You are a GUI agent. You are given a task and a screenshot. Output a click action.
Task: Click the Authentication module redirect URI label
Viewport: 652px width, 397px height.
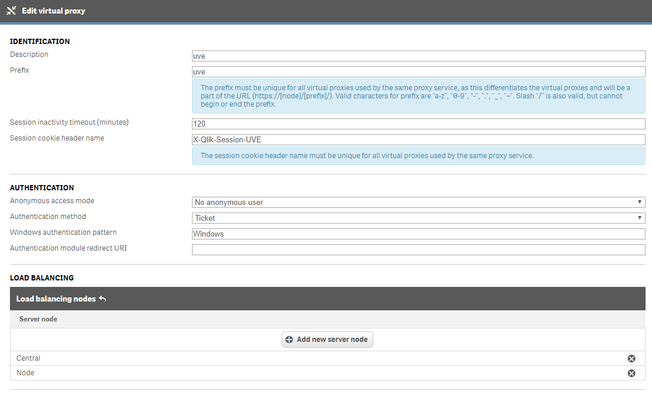click(x=68, y=248)
